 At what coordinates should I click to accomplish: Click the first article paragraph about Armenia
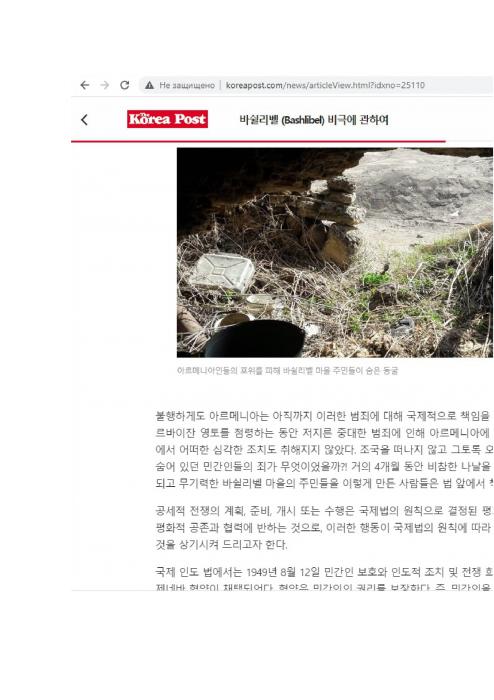click(324, 450)
